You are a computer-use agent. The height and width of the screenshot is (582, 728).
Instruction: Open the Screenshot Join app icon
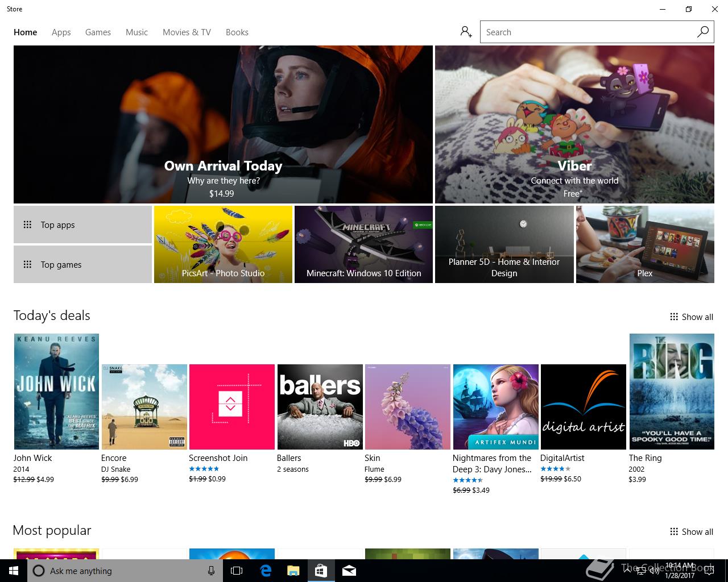[x=231, y=407]
